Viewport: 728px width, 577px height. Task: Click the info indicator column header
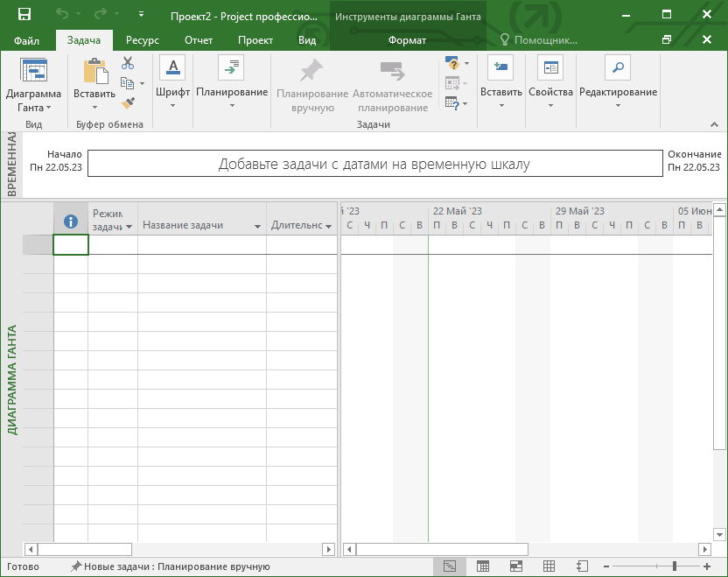click(71, 222)
